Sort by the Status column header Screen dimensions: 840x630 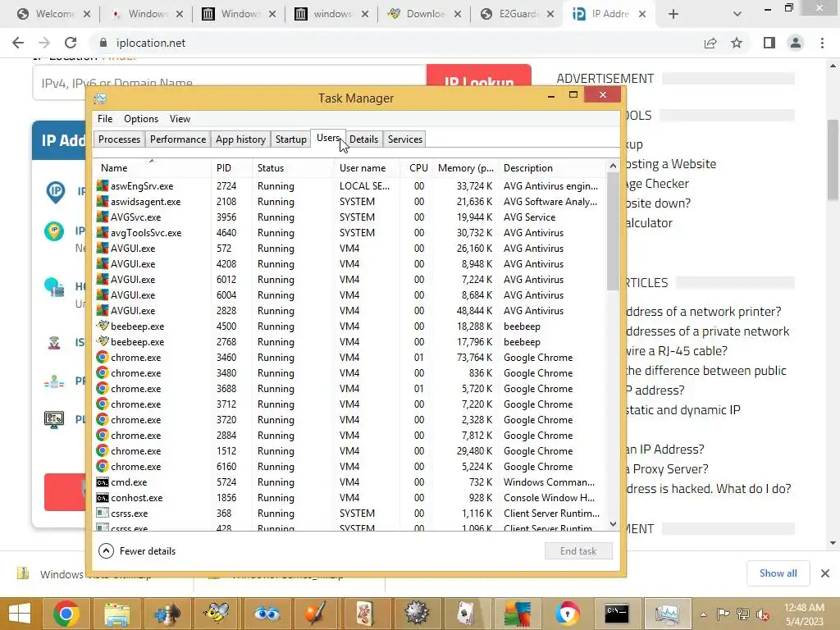(x=293, y=167)
